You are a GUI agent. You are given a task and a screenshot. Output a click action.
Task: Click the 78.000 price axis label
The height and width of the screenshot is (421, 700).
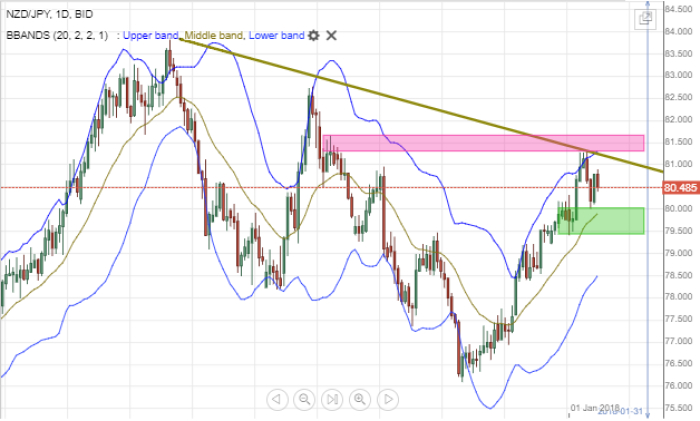(678, 297)
